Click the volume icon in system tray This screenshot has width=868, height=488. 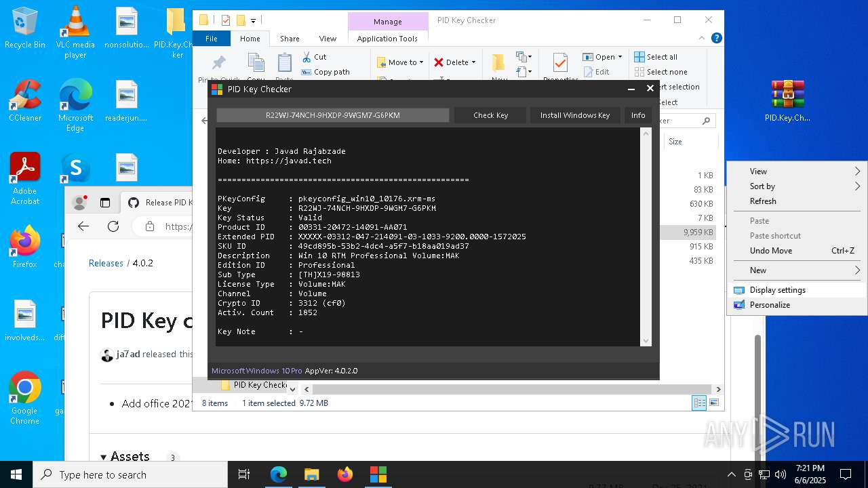[x=780, y=474]
